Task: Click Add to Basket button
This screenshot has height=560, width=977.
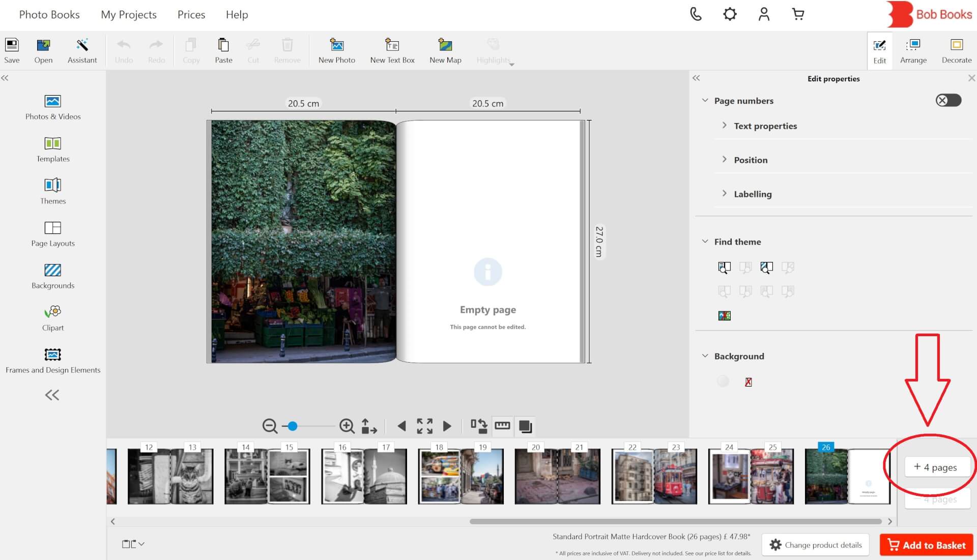Action: [x=927, y=545]
